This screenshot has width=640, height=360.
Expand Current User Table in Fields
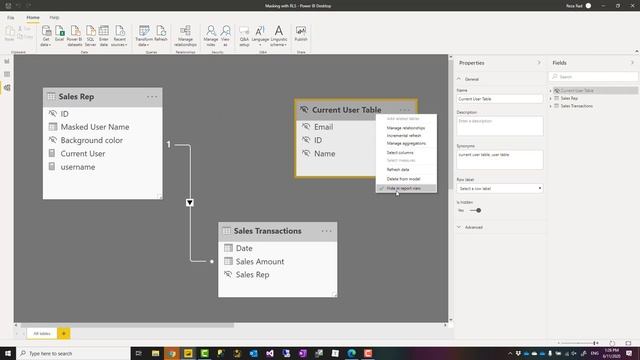click(x=551, y=91)
